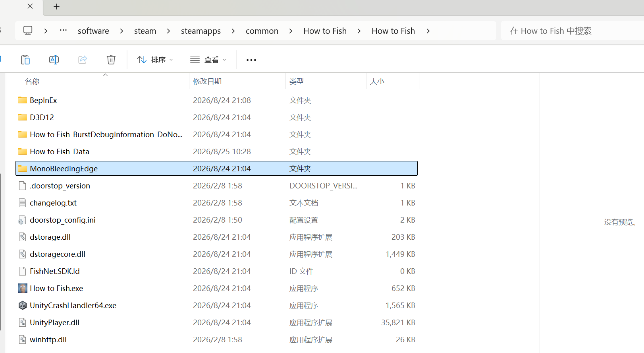This screenshot has width=644, height=353.
Task: Select the file name UnityCrashHandler64.exe
Action: (x=73, y=305)
